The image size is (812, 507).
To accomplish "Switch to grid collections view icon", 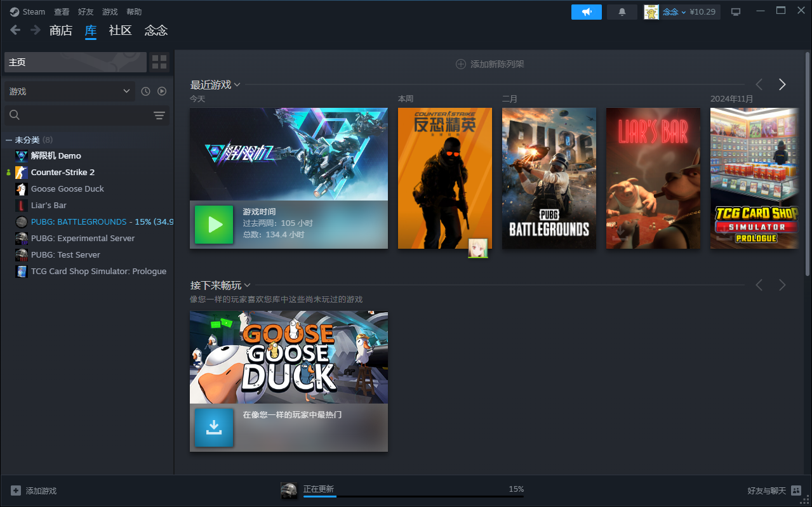I will pos(159,62).
